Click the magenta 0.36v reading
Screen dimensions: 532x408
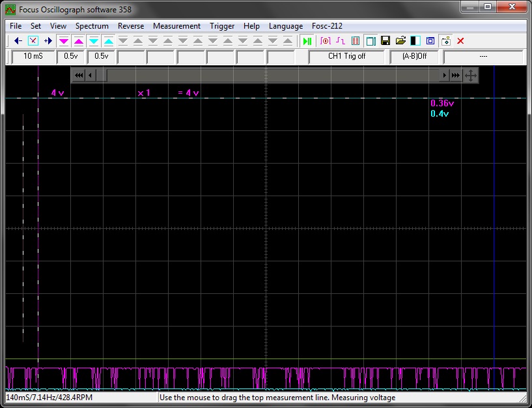442,103
